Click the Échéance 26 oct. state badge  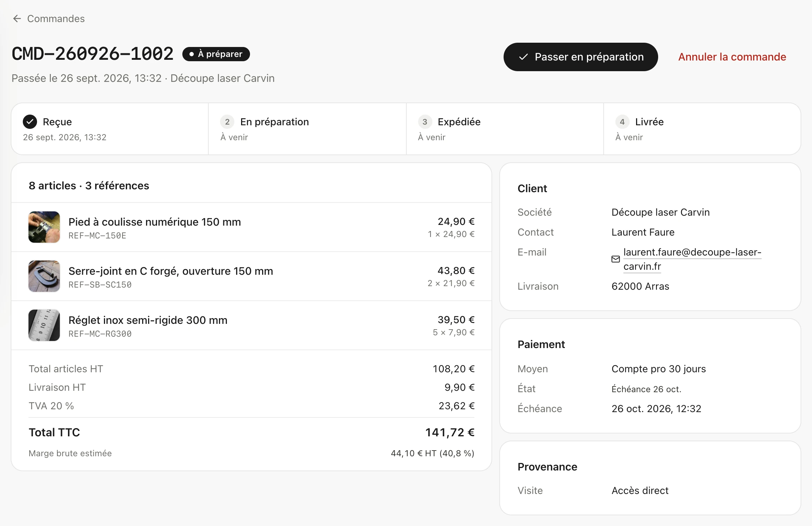[646, 389]
